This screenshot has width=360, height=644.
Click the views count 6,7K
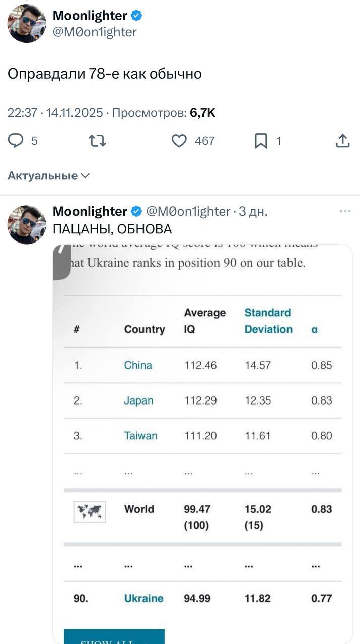click(x=204, y=113)
